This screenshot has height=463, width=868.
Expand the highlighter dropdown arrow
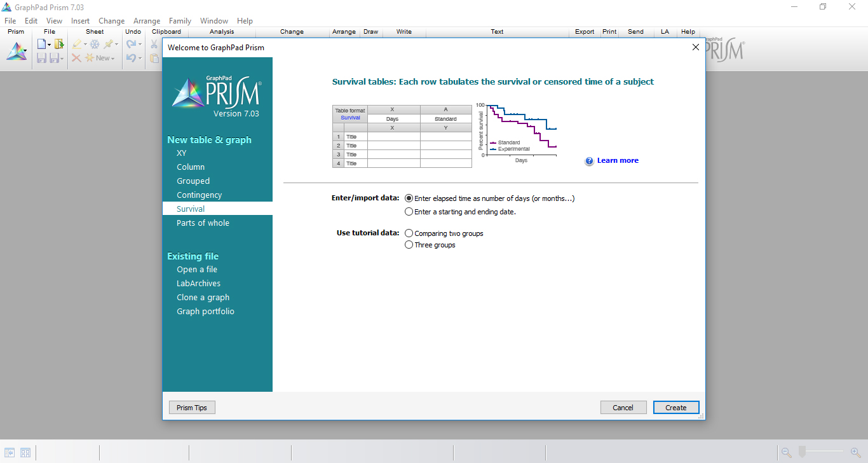pos(85,45)
